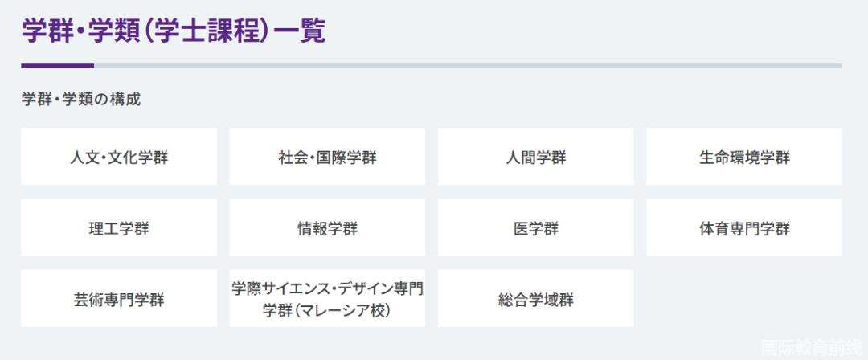
Task: Click the gray divider line below title
Action: coord(466,66)
